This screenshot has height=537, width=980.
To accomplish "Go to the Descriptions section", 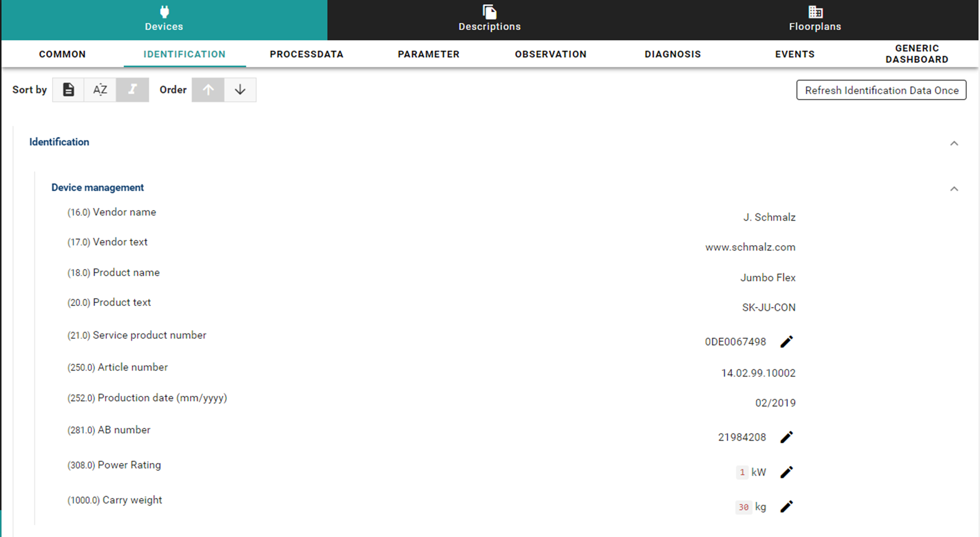I will point(490,20).
